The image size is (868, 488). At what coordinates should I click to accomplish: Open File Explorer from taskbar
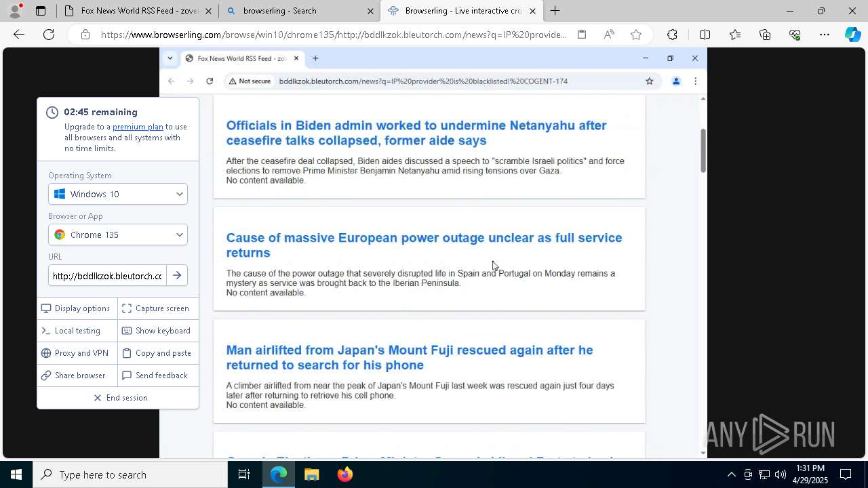click(312, 474)
